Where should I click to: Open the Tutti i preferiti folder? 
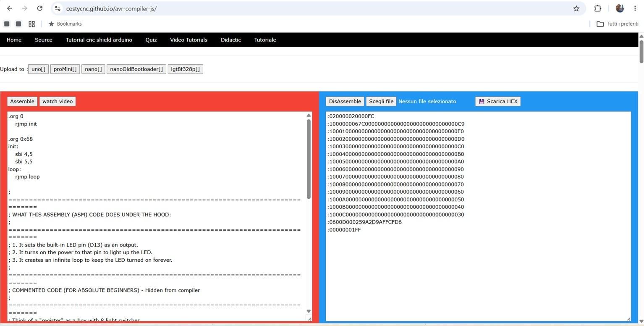[x=617, y=24]
